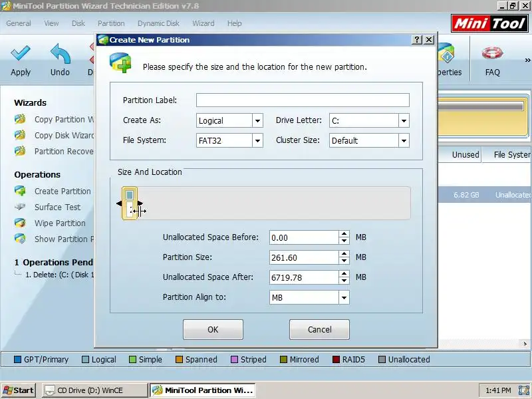This screenshot has height=399, width=532.
Task: Click the Apply checkmark toolbar icon
Action: coord(21,54)
